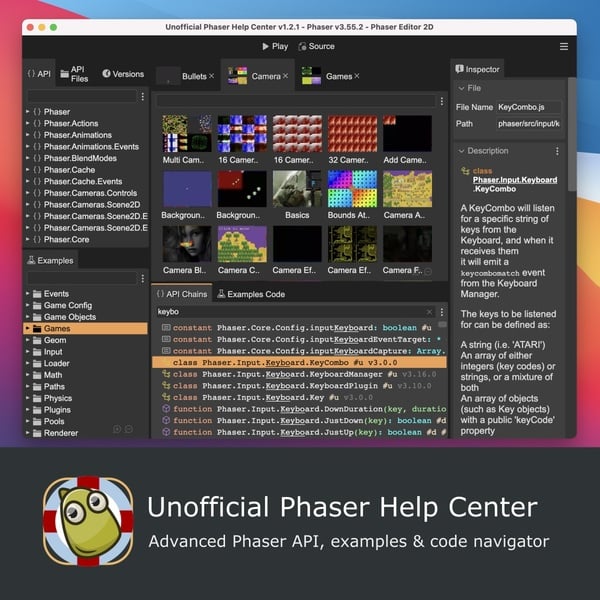Open the Camera Bl example thumbnail
600x600 pixels.
[187, 244]
